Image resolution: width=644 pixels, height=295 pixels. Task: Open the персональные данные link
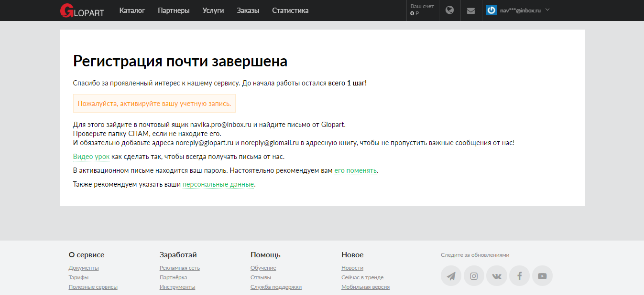(218, 184)
